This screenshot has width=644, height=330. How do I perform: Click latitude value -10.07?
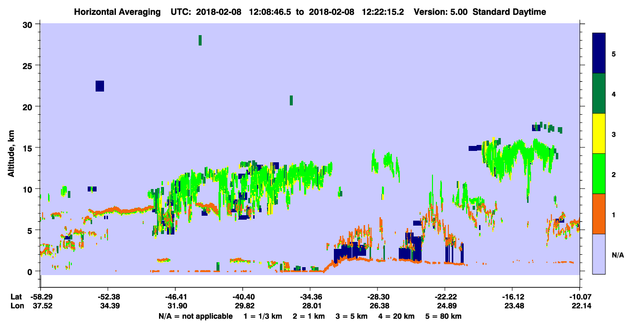point(580,297)
